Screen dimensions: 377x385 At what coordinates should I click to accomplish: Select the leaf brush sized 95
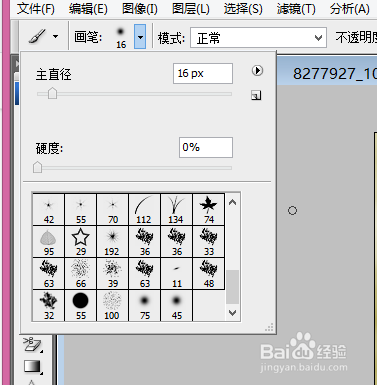click(49, 242)
